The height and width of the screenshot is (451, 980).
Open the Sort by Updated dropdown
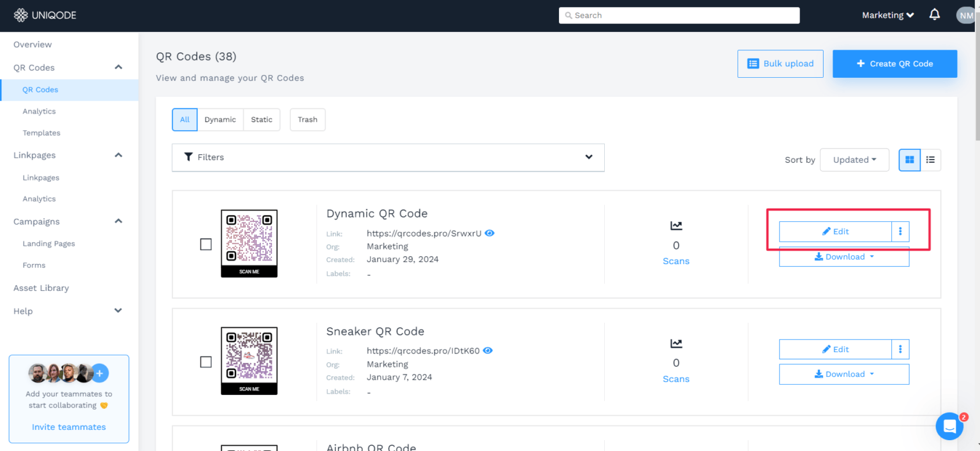click(x=854, y=159)
